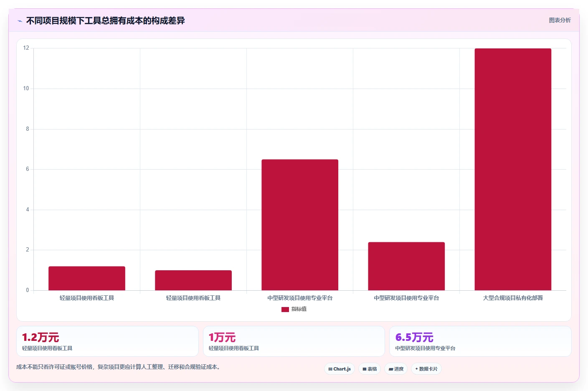This screenshot has width=588, height=391.
Task: Select the 表格 chip
Action: pyautogui.click(x=370, y=369)
